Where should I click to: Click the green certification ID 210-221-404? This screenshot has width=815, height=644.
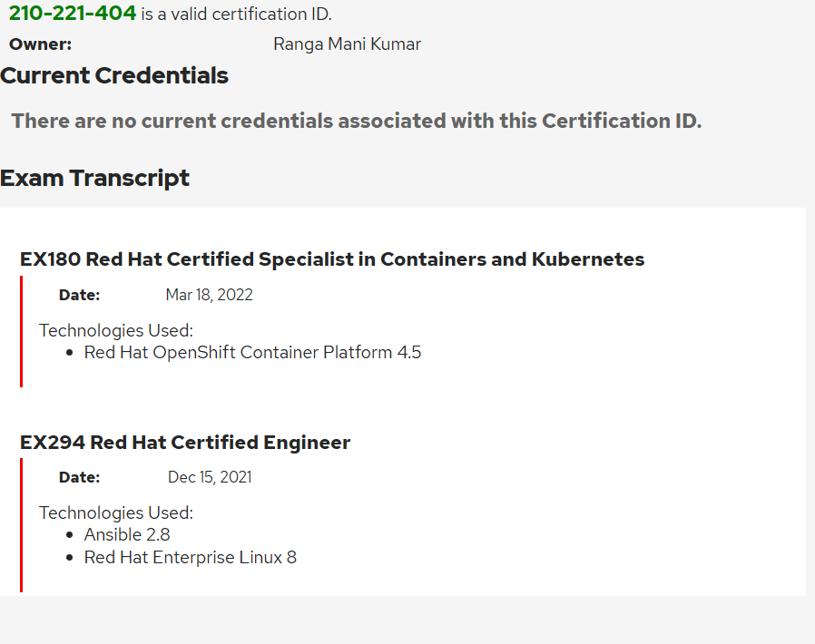(x=73, y=13)
